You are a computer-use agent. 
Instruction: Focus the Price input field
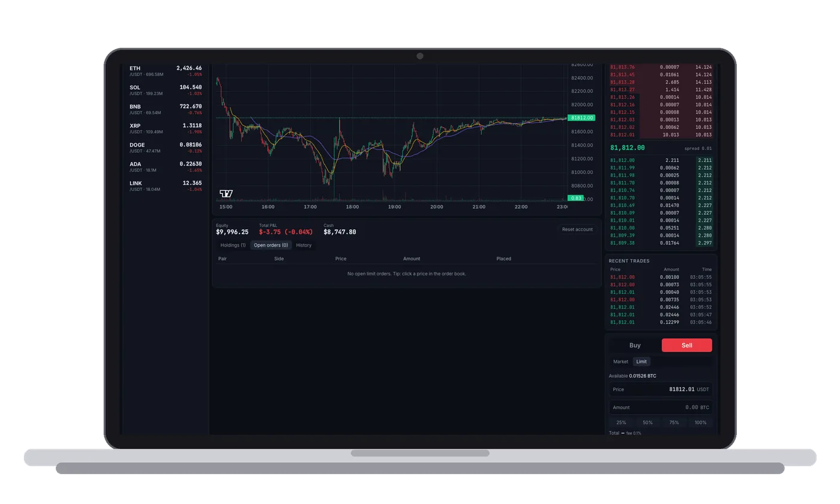[661, 389]
